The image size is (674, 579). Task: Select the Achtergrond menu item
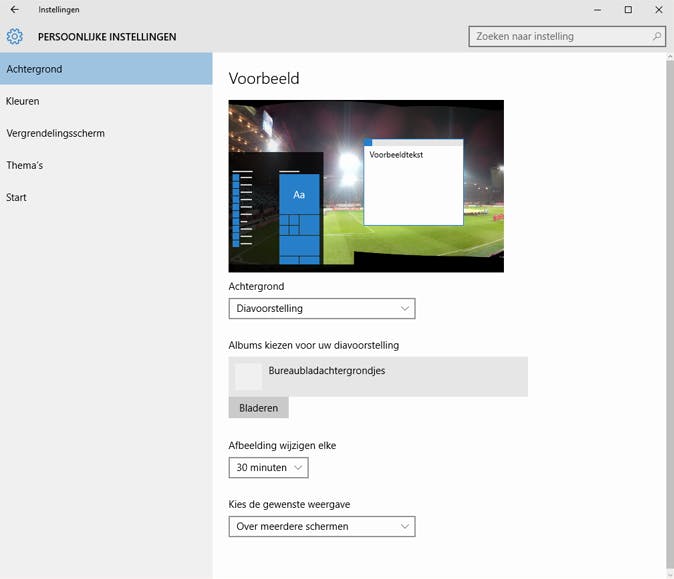coord(106,69)
